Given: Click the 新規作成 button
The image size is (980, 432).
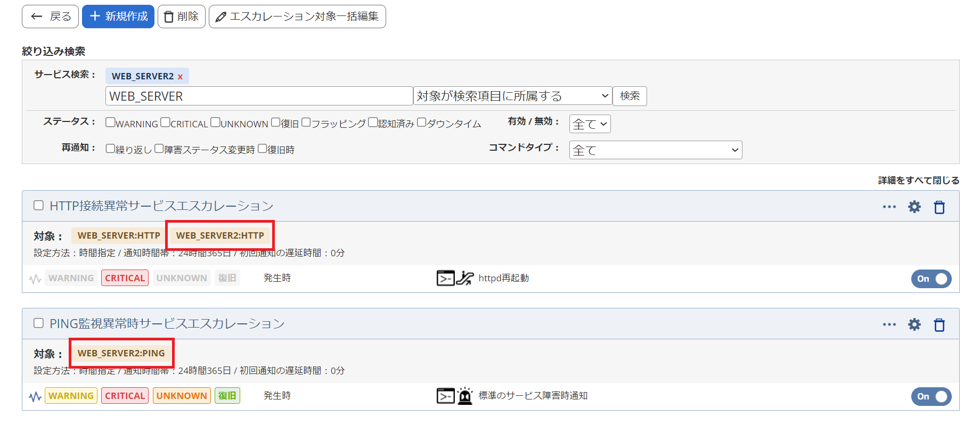Looking at the screenshot, I should tap(118, 17).
